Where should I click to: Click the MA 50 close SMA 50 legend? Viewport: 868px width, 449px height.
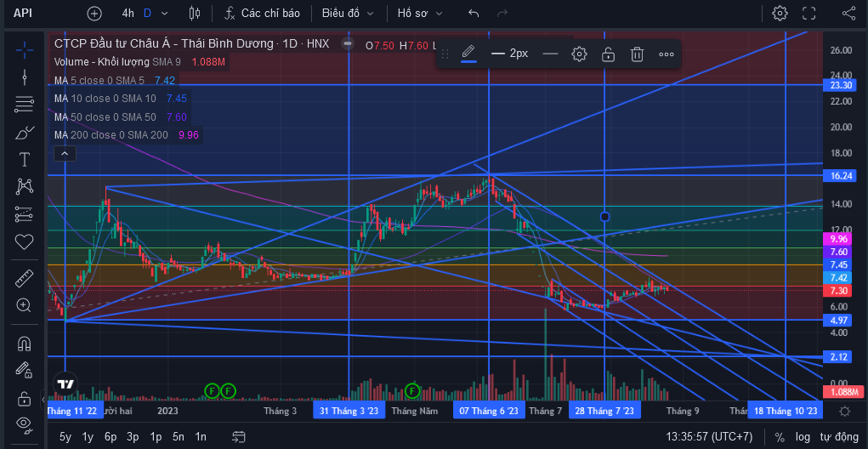click(120, 117)
